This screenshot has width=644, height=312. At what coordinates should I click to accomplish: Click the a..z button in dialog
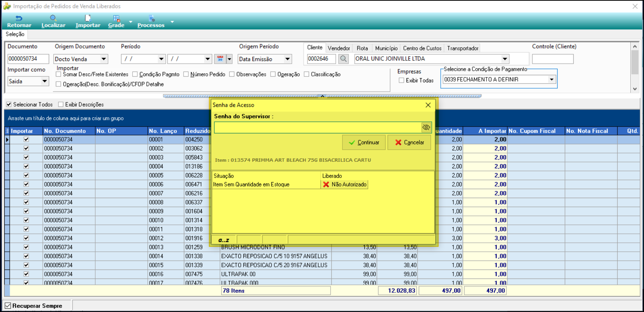pos(224,240)
